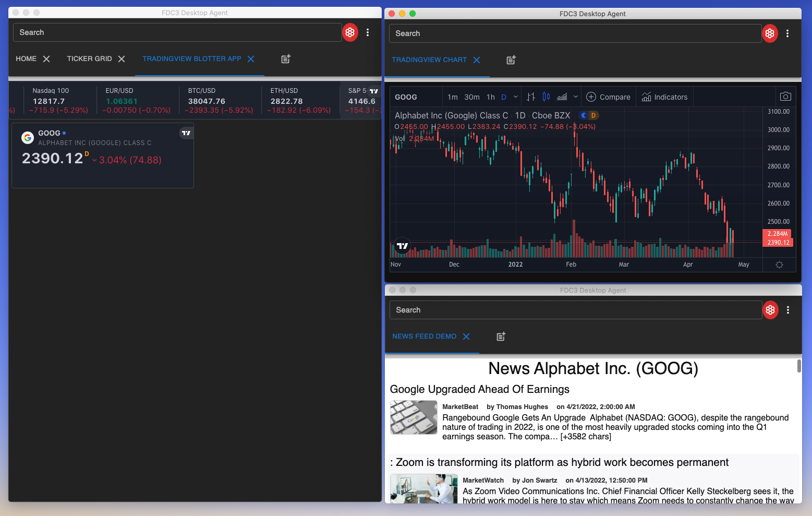
Task: Click the Vol 2.284M legend on chart
Action: pos(414,138)
